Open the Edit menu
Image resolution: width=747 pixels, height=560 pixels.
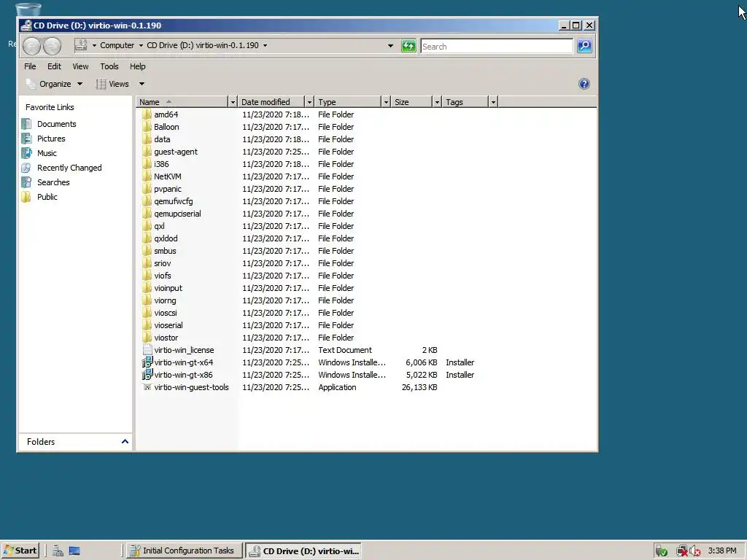coord(54,66)
